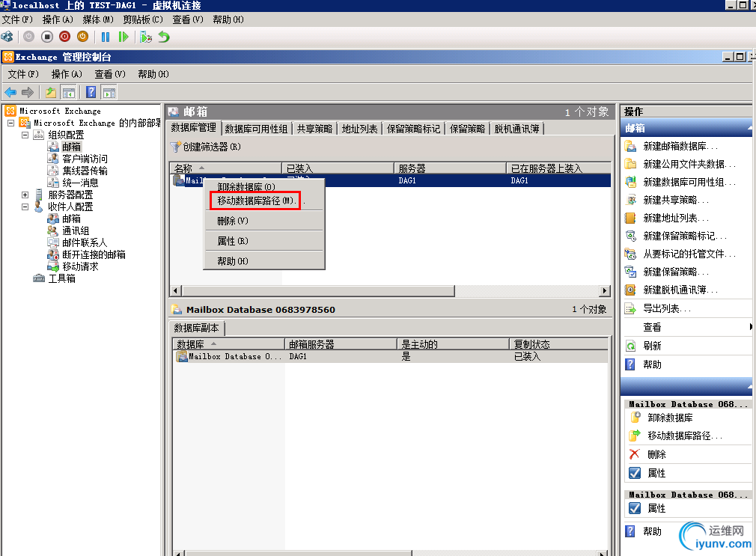Select 通讯组 under 收件人配置
Viewport: 756px width, 556px height.
click(75, 230)
